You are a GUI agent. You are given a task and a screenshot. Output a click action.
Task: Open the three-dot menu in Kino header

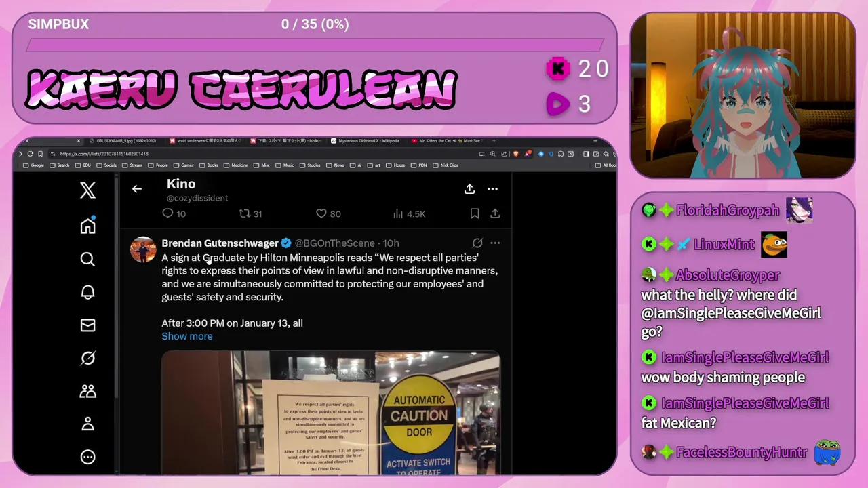coord(492,189)
